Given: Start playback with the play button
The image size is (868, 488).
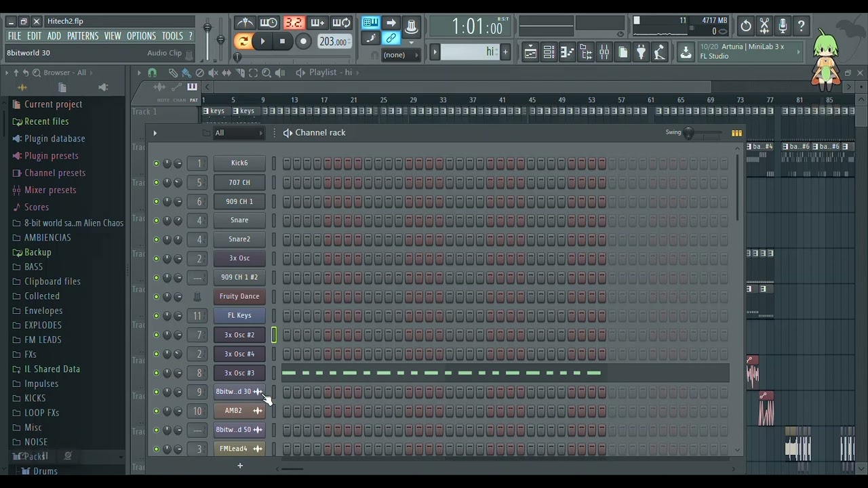Looking at the screenshot, I should pyautogui.click(x=262, y=41).
